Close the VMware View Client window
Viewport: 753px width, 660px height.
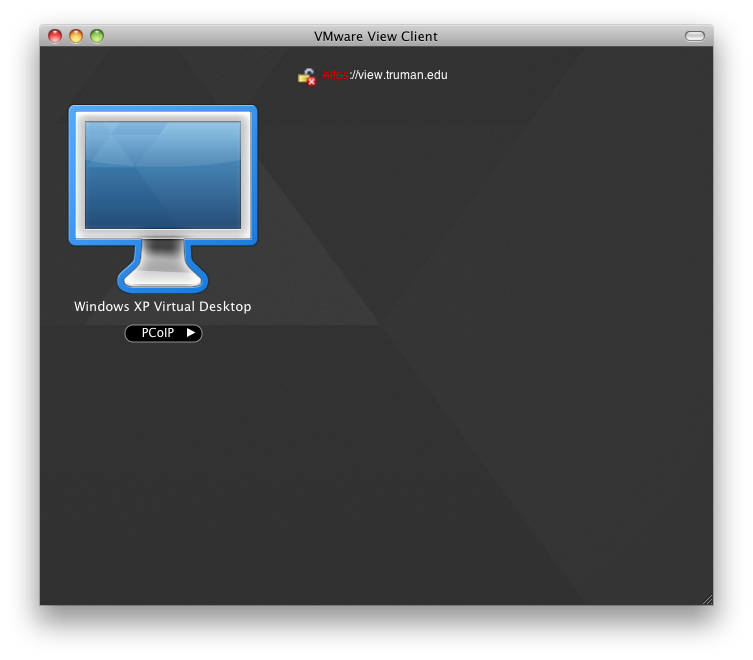[x=55, y=36]
